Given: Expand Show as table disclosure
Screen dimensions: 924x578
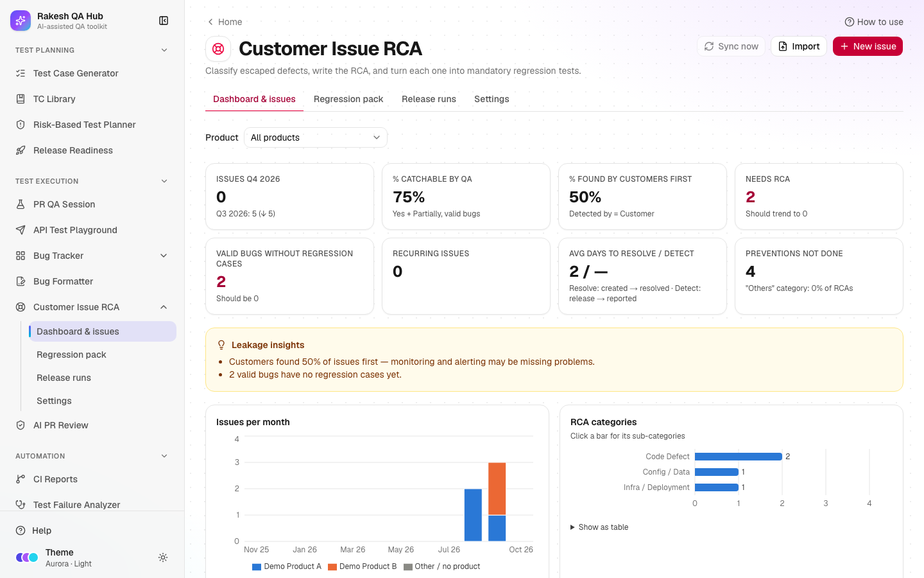Looking at the screenshot, I should (599, 527).
